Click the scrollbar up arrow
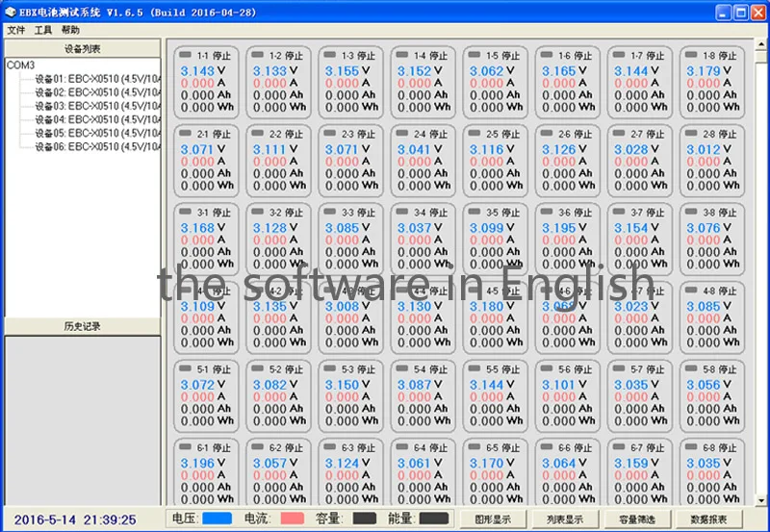This screenshot has width=770, height=532. pos(761,44)
